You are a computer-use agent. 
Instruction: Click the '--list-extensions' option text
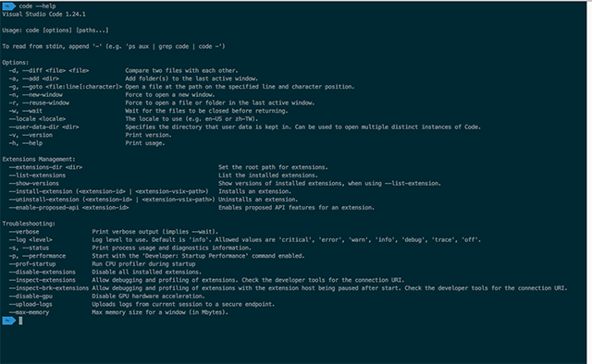[x=37, y=176]
